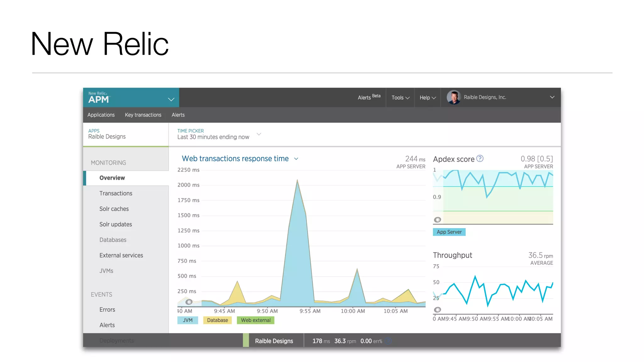This screenshot has height=362, width=644.
Task: Select Overview in Monitoring sidebar
Action: click(x=126, y=178)
